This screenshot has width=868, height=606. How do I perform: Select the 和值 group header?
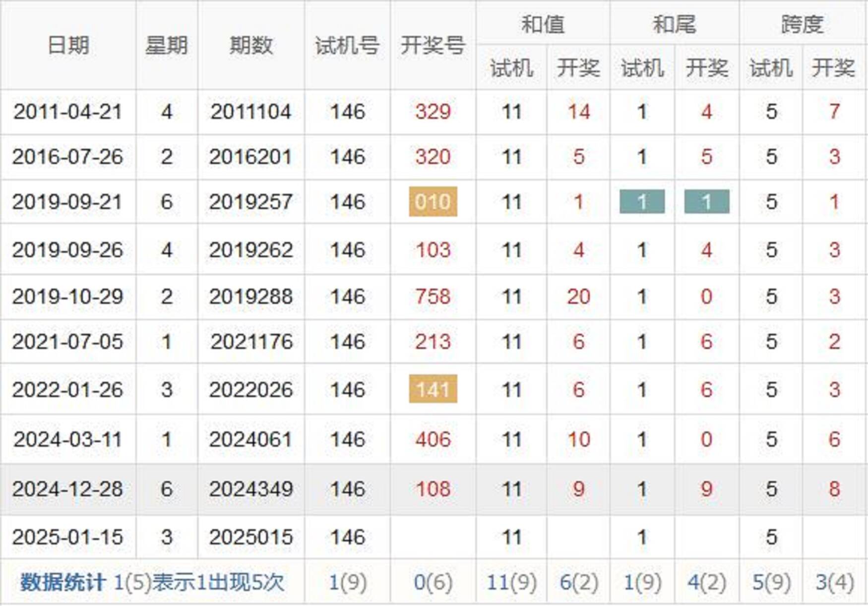[x=543, y=24]
